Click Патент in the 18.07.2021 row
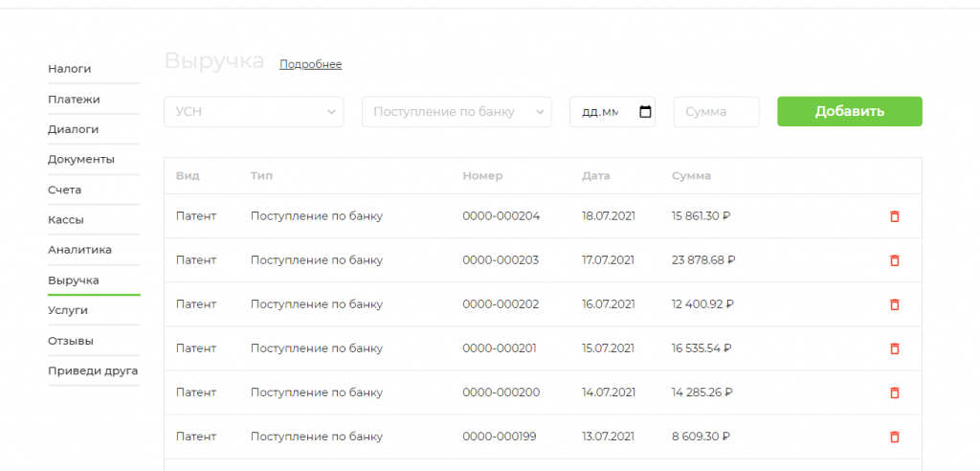980x471 pixels. click(x=196, y=216)
